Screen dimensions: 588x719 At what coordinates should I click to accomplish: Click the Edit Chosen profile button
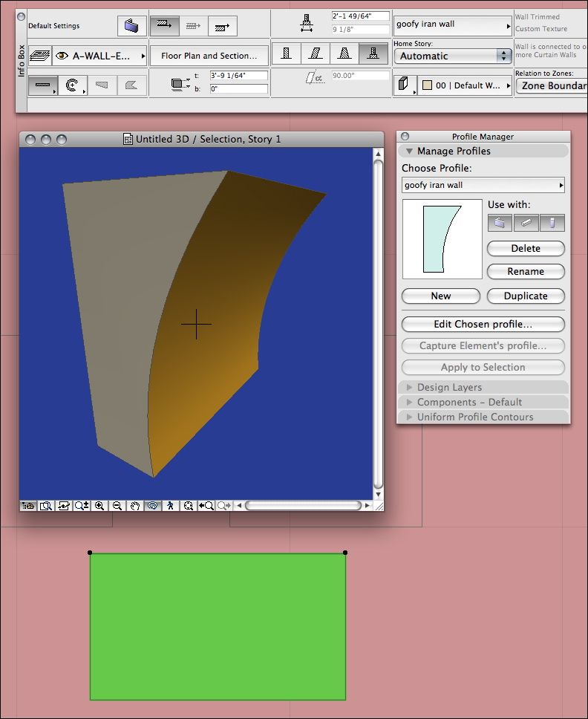tap(483, 324)
